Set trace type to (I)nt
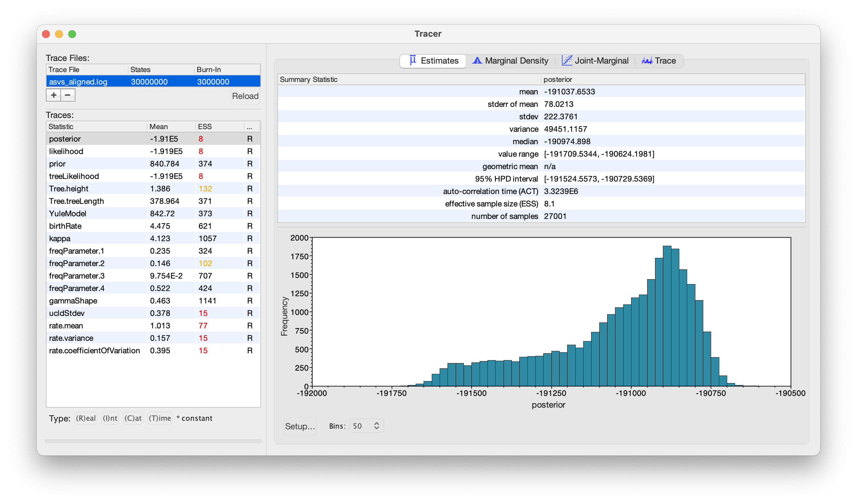Viewport: 857px width, 504px height. click(110, 418)
